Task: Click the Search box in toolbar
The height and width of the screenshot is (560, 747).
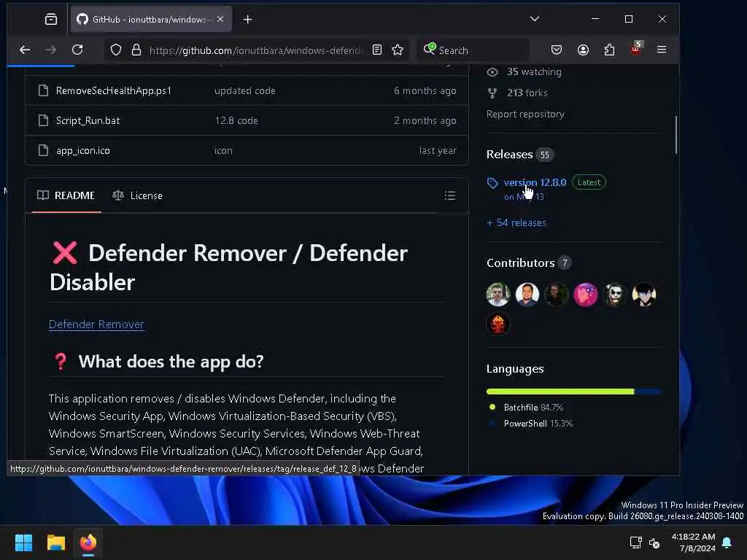Action: (x=473, y=50)
